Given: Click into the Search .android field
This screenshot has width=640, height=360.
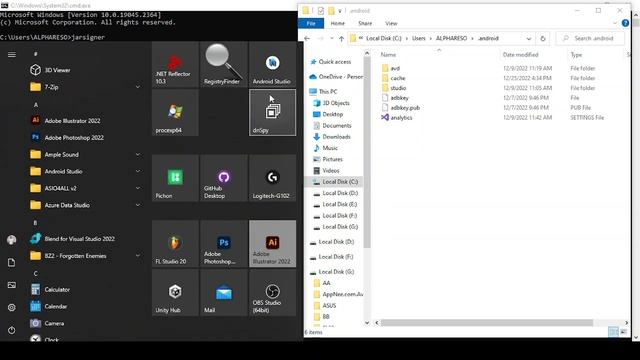Looking at the screenshot, I should tap(590, 38).
